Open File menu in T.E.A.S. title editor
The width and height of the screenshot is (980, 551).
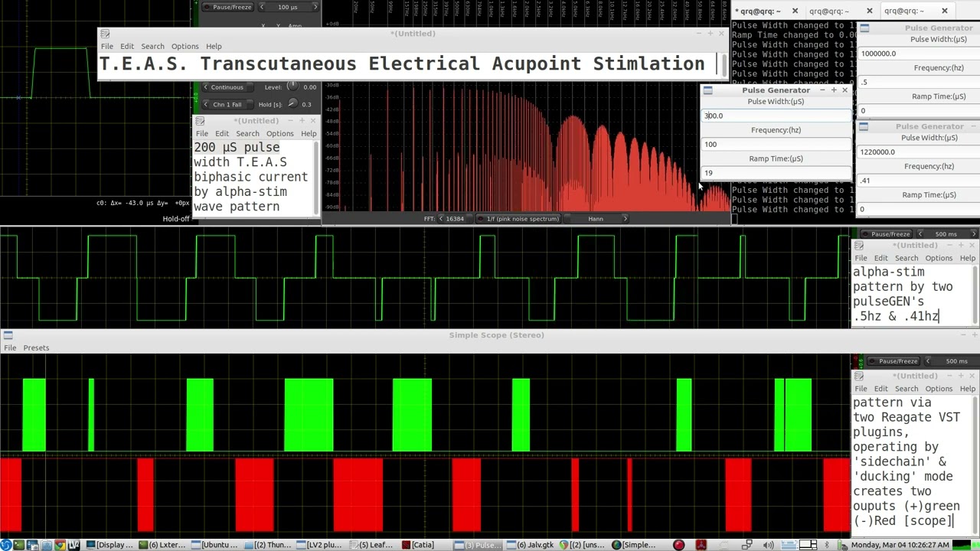107,47
